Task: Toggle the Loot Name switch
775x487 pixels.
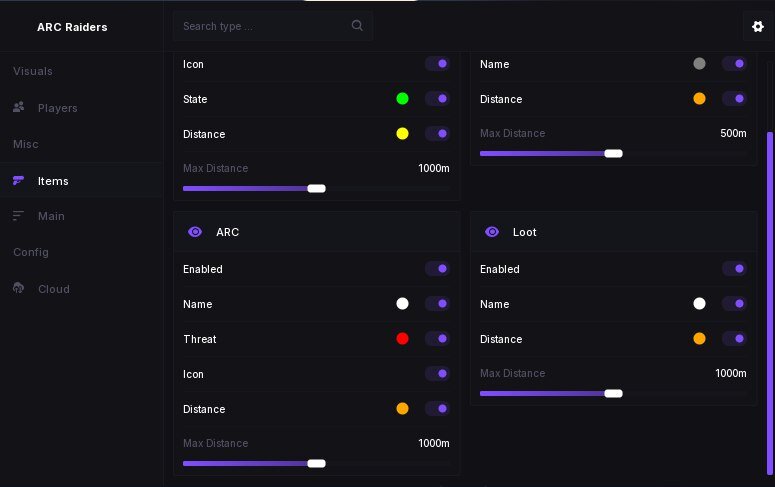Action: [734, 304]
